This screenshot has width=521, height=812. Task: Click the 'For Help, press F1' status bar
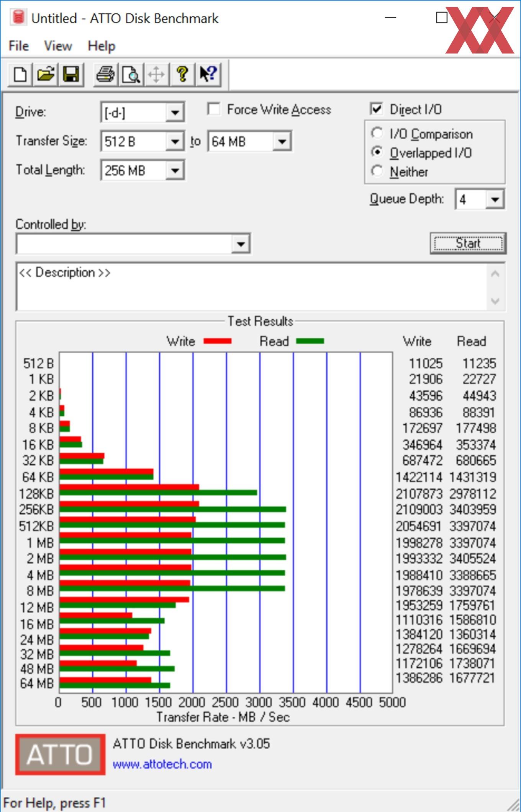pyautogui.click(x=54, y=802)
